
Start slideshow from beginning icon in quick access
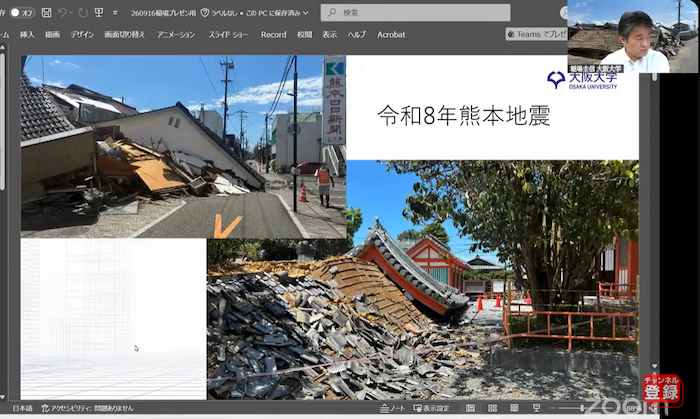(99, 12)
